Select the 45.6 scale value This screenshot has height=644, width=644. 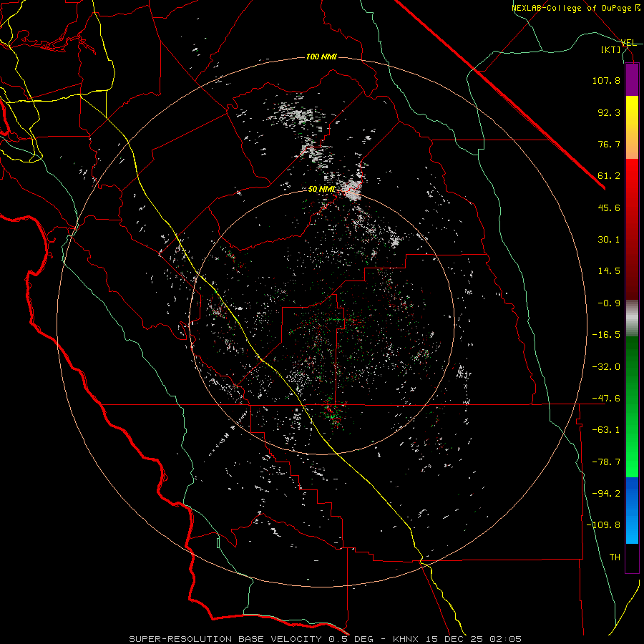tap(609, 208)
